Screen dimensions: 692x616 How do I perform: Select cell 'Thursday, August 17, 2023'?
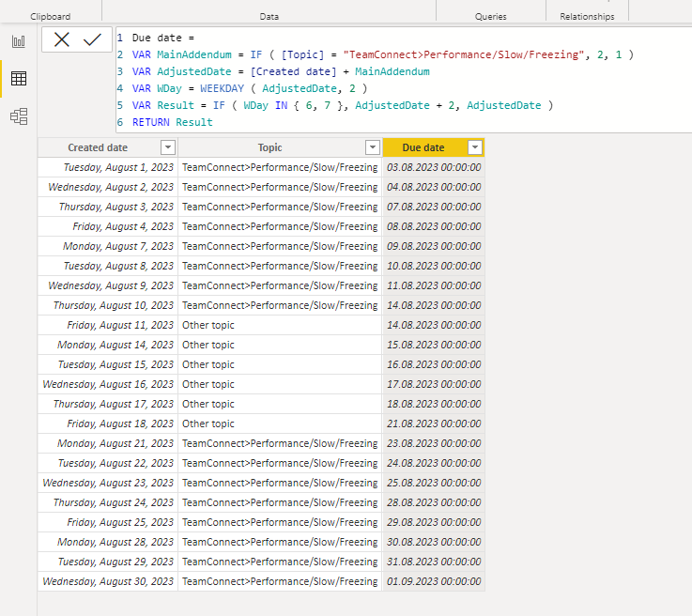(108, 404)
